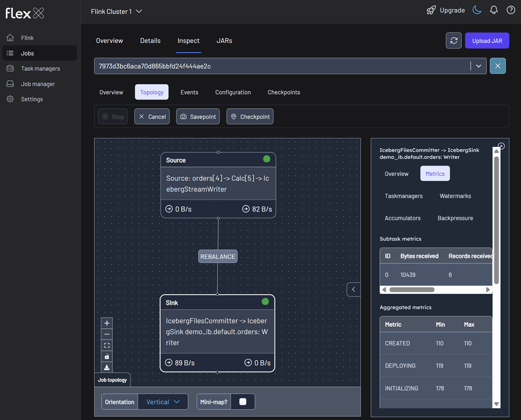The image size is (521, 420).
Task: Select the Sink node in topology
Action: 217,333
